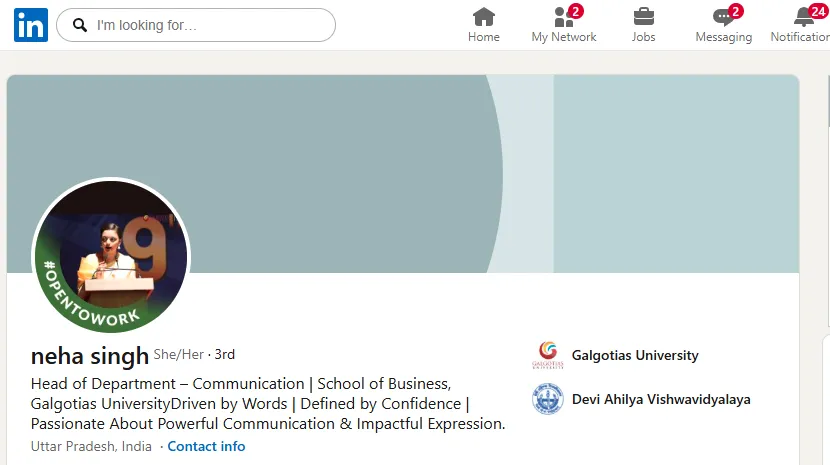Click the Devi Ahilya Vishwavidyalaya logo
This screenshot has height=465, width=830.
point(547,399)
